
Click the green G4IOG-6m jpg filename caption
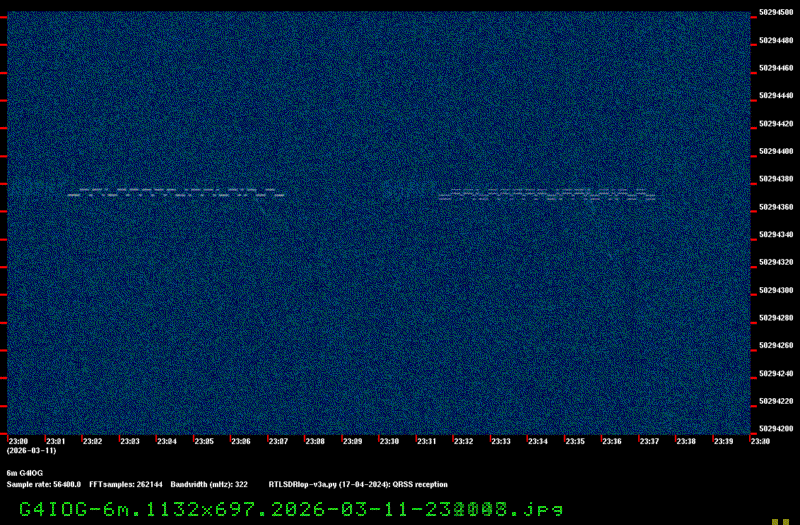[291, 509]
